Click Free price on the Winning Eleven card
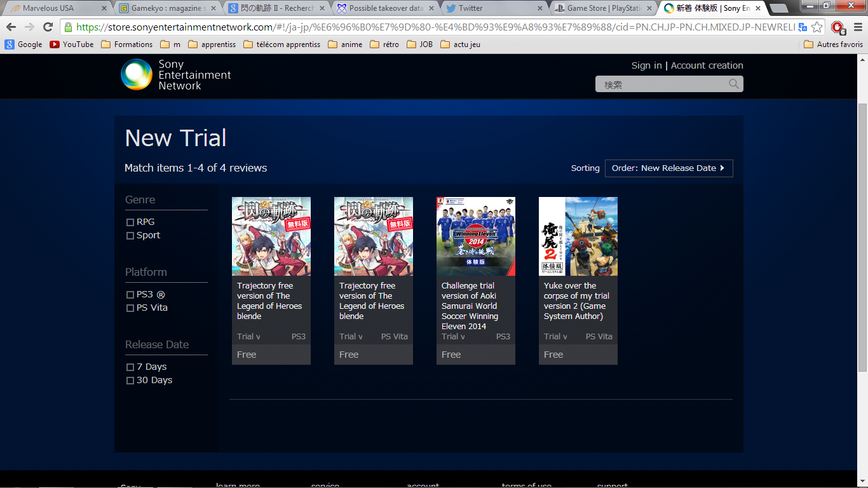868x488 pixels. pyautogui.click(x=451, y=355)
